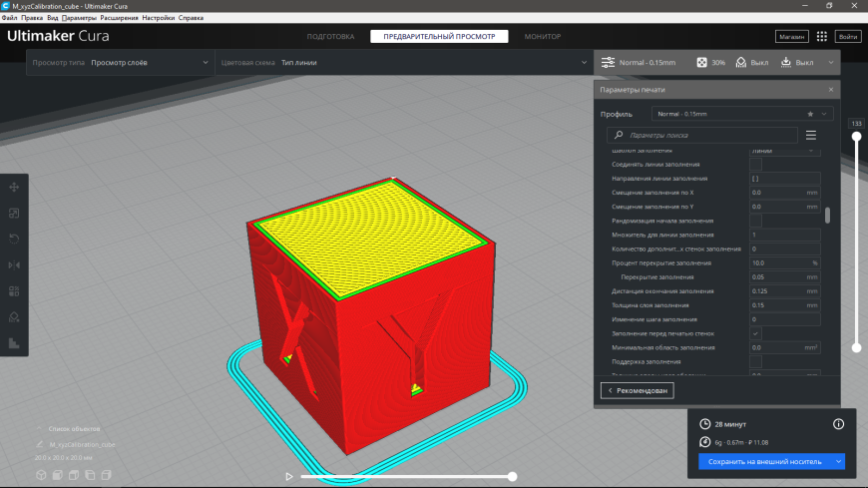868x488 pixels.
Task: Switch to top view cube icon
Action: point(74,475)
